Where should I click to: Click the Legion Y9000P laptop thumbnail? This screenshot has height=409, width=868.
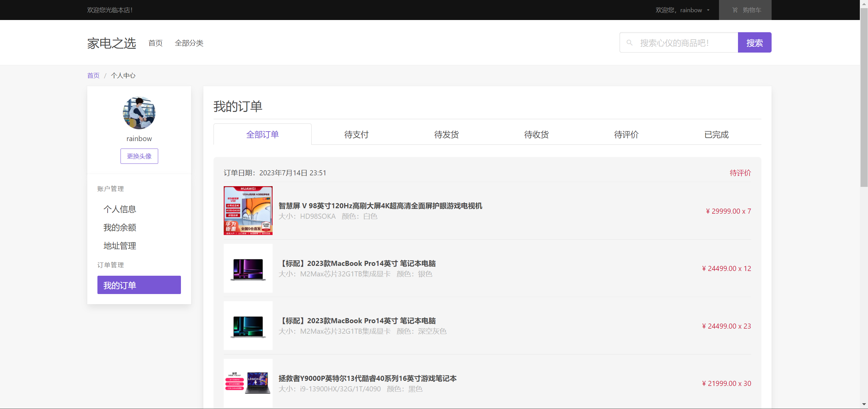248,383
